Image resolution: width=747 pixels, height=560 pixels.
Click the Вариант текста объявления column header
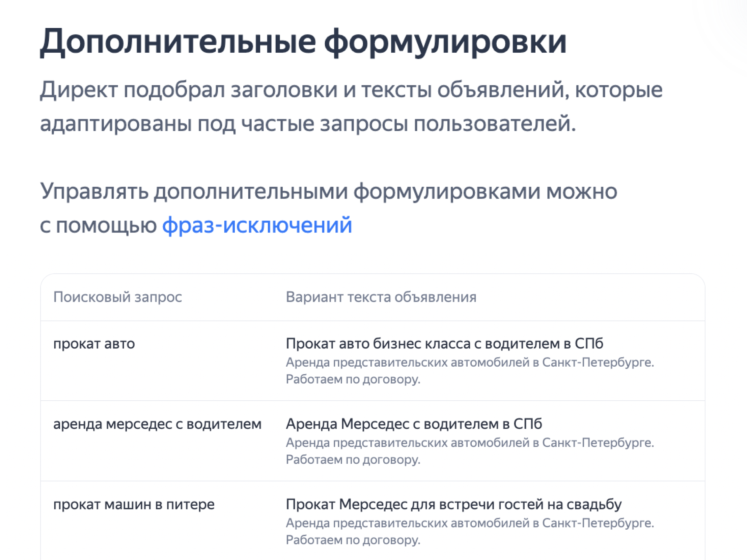(381, 297)
